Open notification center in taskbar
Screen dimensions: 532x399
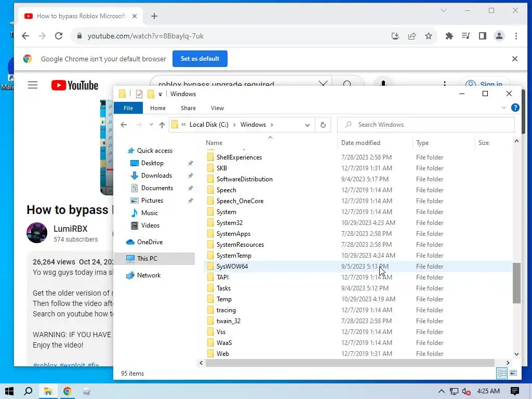(515, 392)
